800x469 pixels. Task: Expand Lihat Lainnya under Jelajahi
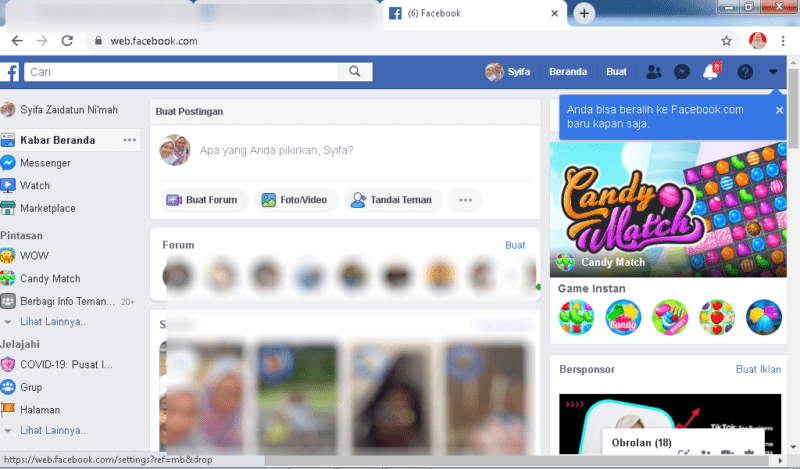click(52, 430)
